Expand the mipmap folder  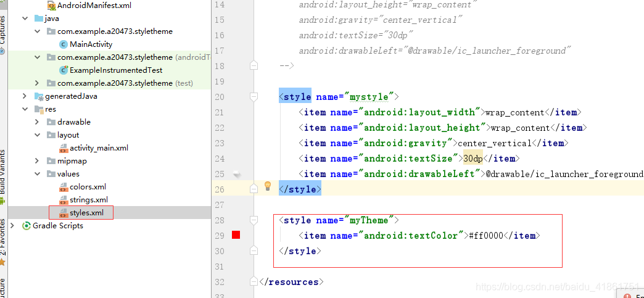(x=38, y=160)
